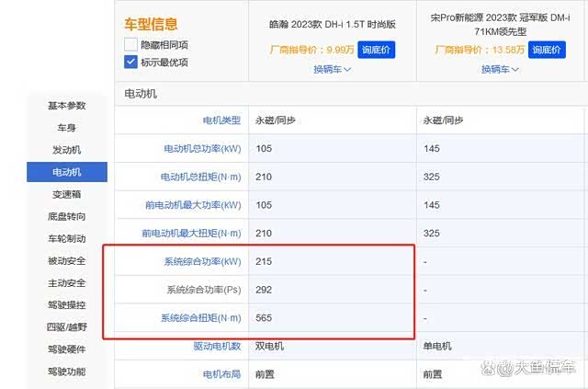Check the 隐藏相同项 checkbox

(x=130, y=44)
